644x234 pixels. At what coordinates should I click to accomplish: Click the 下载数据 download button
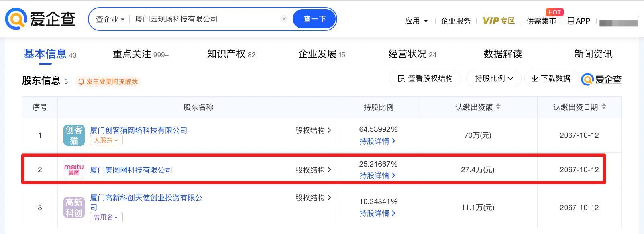[x=551, y=79]
